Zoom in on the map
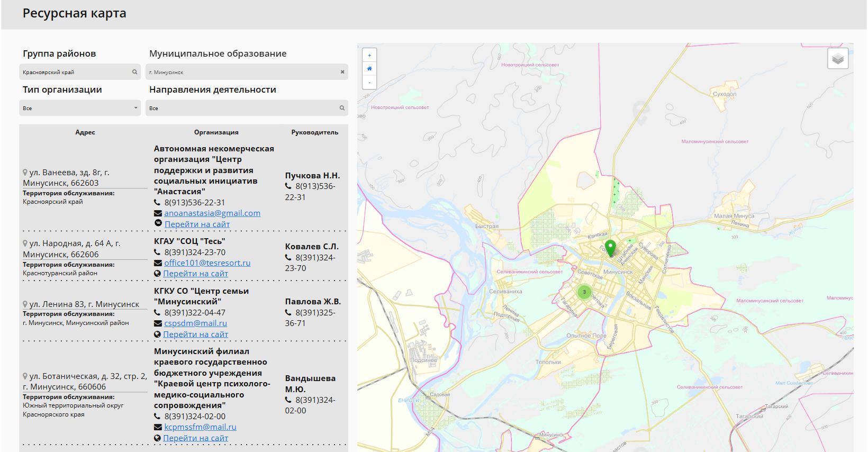868x452 pixels. tap(369, 55)
